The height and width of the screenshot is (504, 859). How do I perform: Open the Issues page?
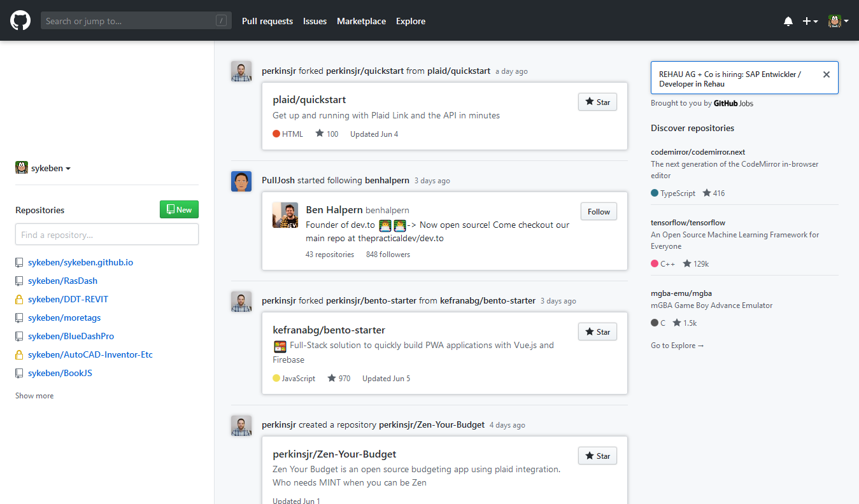(x=315, y=21)
